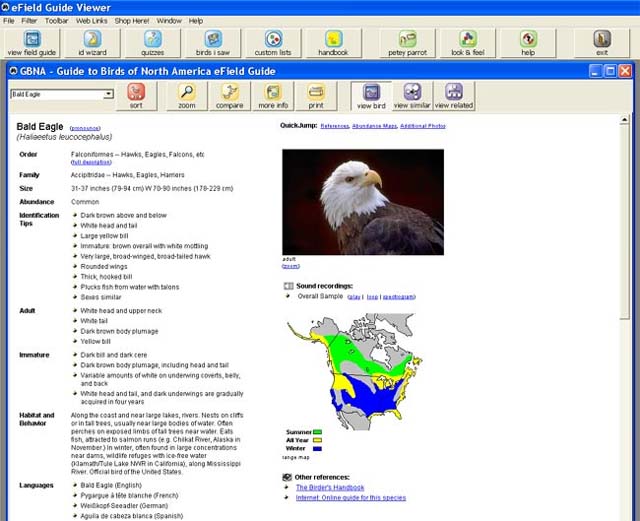640x521 pixels.
Task: Expand the Bald Eagle species dropdown
Action: tap(108, 94)
